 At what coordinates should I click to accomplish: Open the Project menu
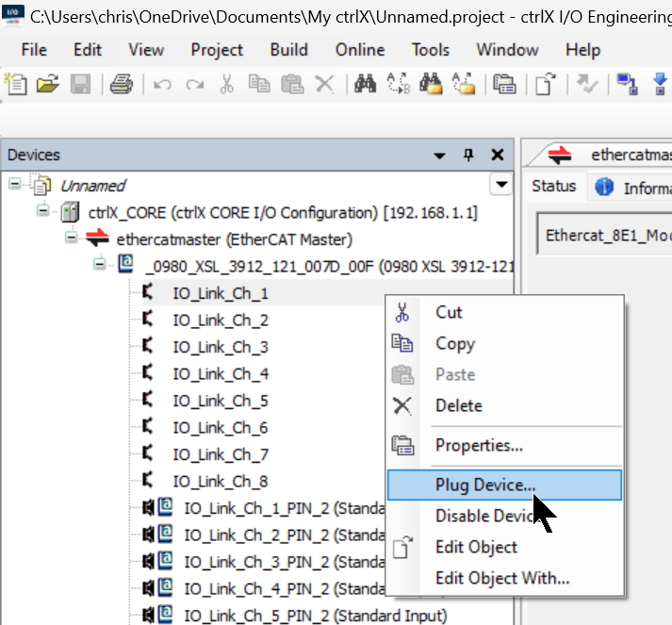coord(217,50)
